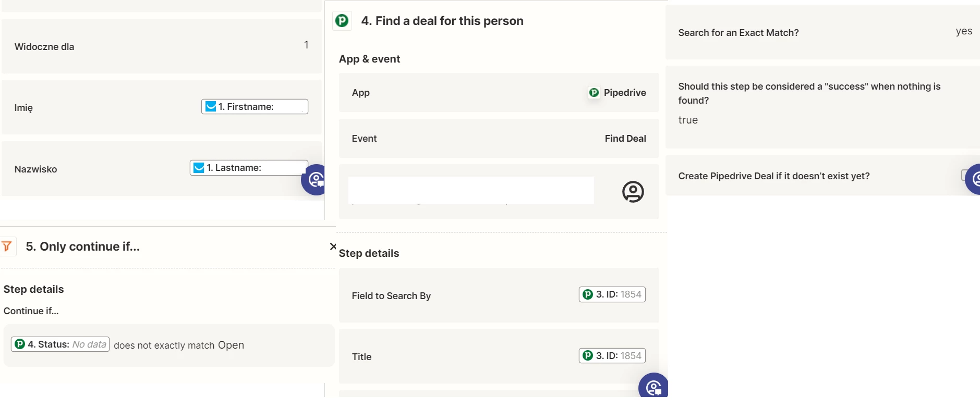Close the Only continue if step panel
Screen dimensions: 980x420
tap(333, 246)
